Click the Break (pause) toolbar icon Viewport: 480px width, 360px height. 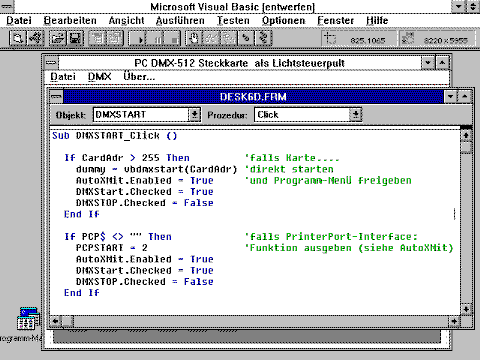point(155,38)
